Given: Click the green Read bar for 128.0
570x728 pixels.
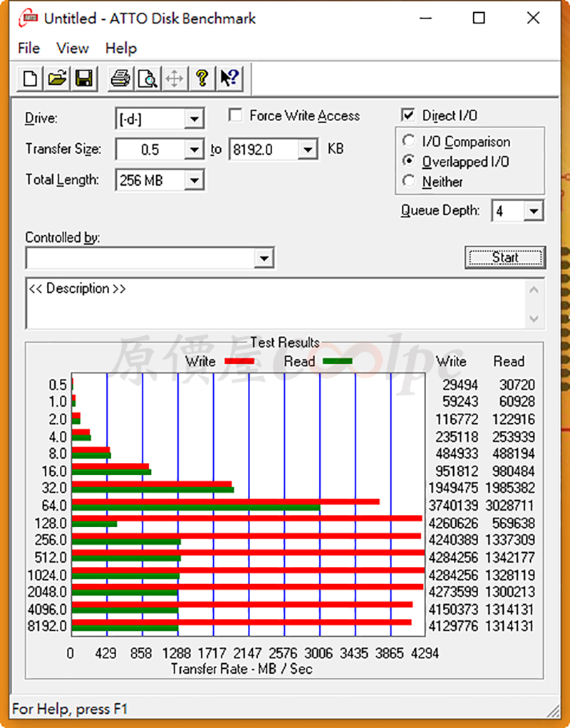Looking at the screenshot, I should (94, 524).
